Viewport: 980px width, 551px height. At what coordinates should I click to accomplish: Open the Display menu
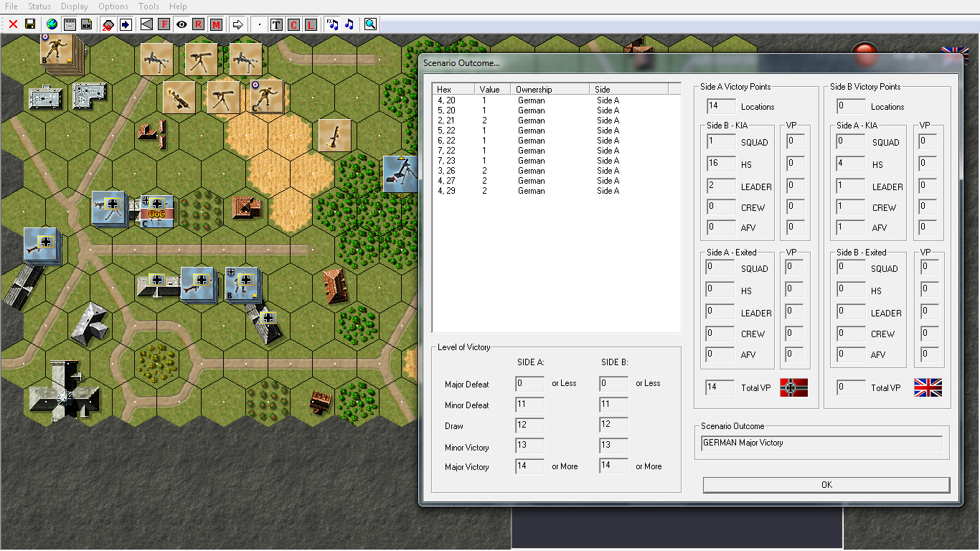coord(75,6)
